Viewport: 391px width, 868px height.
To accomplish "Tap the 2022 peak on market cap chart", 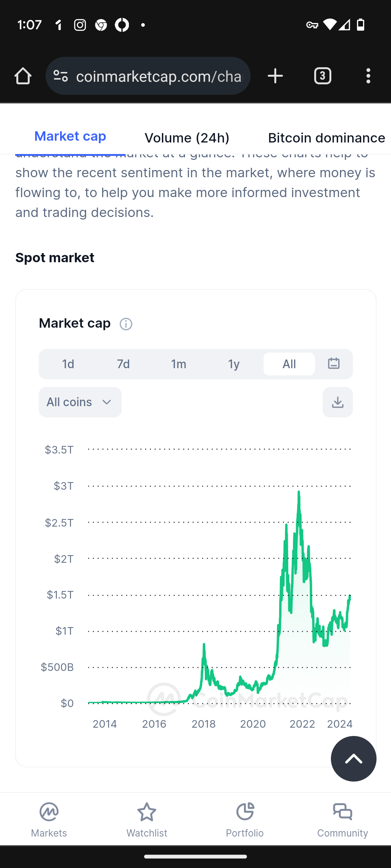I will 299,492.
